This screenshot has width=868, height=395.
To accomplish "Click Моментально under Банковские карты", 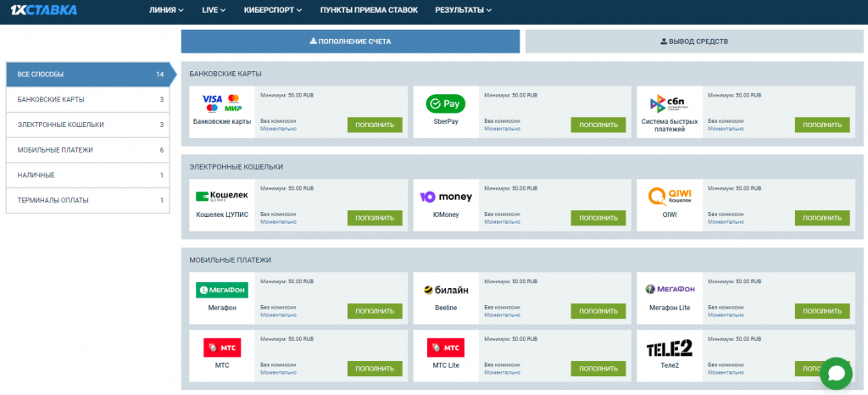I will point(278,129).
